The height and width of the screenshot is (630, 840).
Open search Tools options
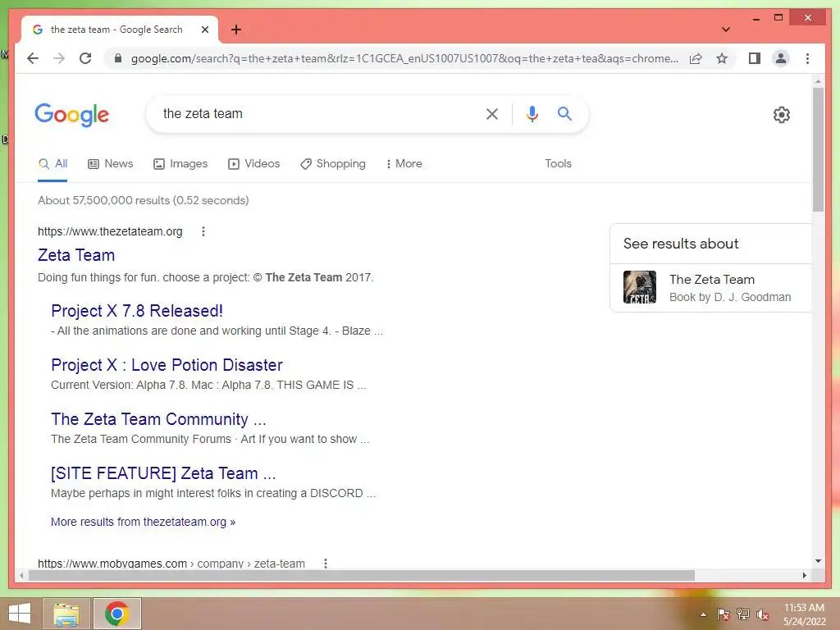click(558, 164)
